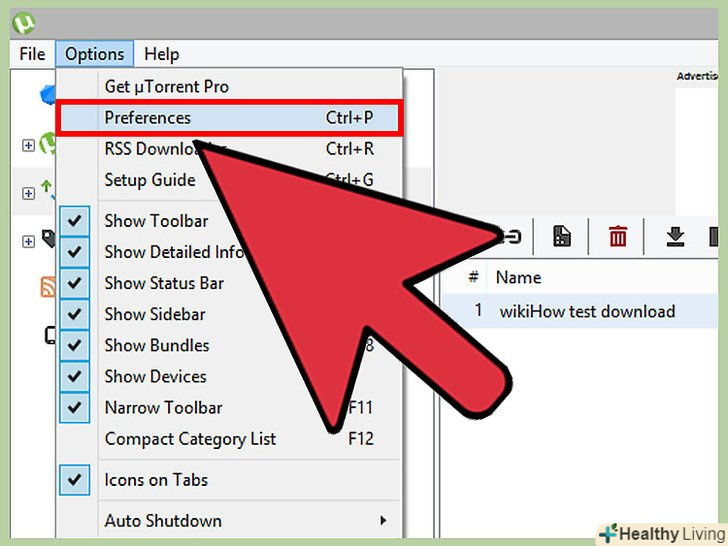This screenshot has height=546, width=728.
Task: Toggle Show Devices option
Action: pos(74,377)
